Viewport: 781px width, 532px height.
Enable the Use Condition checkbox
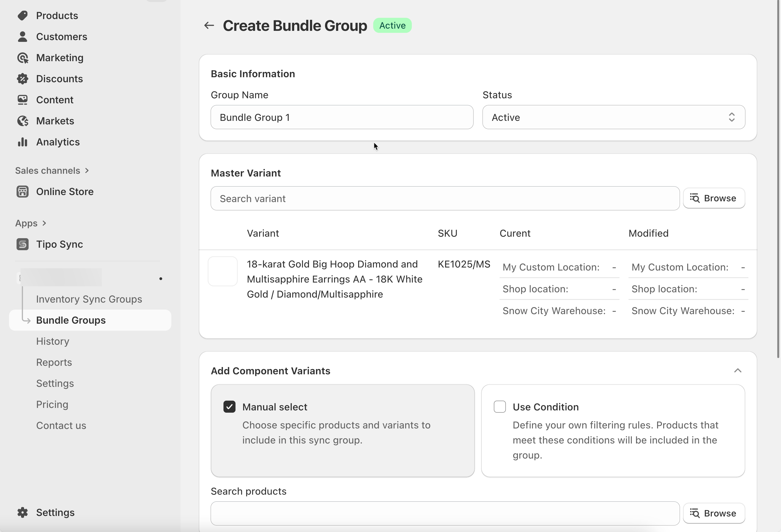[x=499, y=407]
